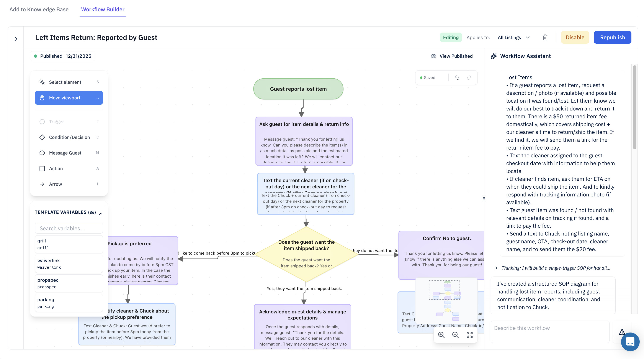The width and height of the screenshot is (644, 359).
Task: Click the trash delete workflow icon
Action: 545,38
